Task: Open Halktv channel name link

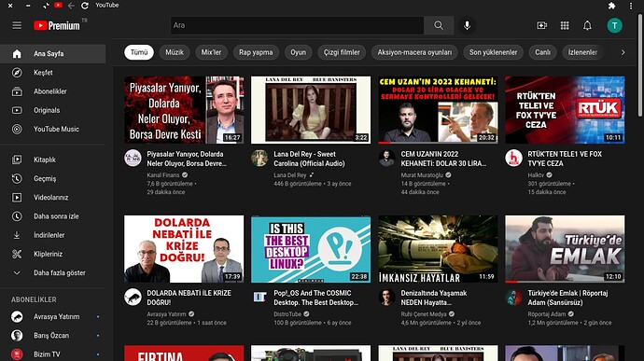Action: point(536,175)
